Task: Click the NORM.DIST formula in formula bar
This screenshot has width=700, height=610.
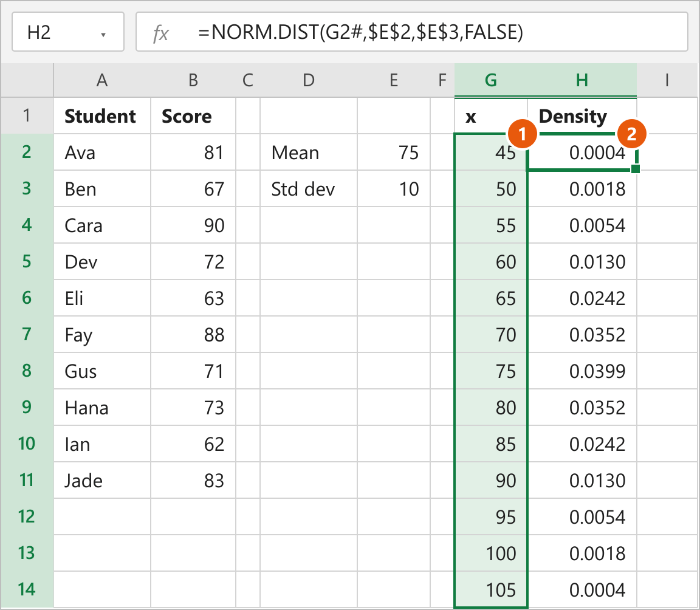Action: point(361,32)
